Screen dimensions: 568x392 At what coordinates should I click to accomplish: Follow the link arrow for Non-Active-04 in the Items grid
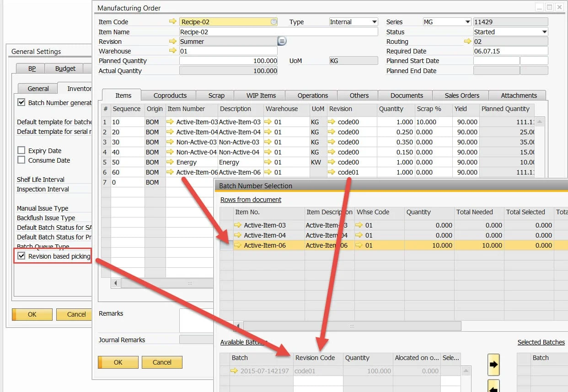point(171,152)
